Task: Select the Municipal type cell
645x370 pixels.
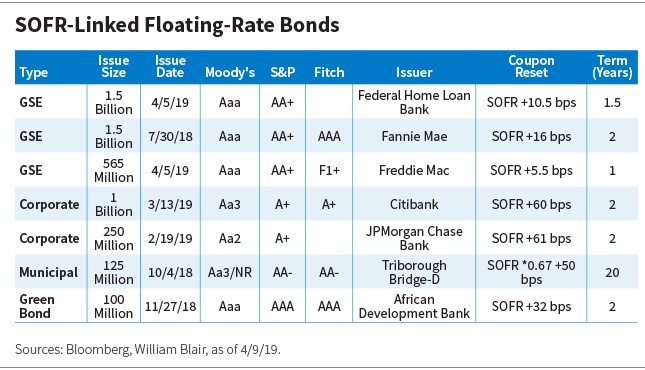Action: (49, 272)
